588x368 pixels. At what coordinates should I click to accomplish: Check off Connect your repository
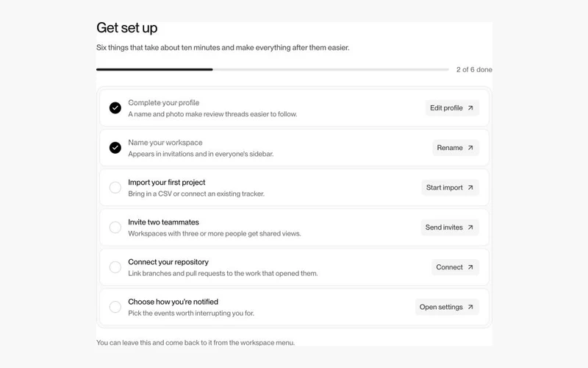pos(115,267)
